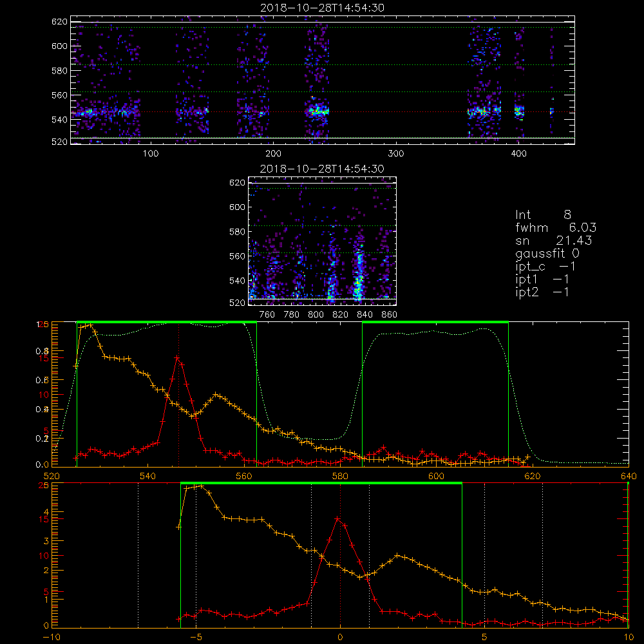
Task: Click the middle spectrogram title 2018-10-28T14:54:30
Action: [322, 169]
